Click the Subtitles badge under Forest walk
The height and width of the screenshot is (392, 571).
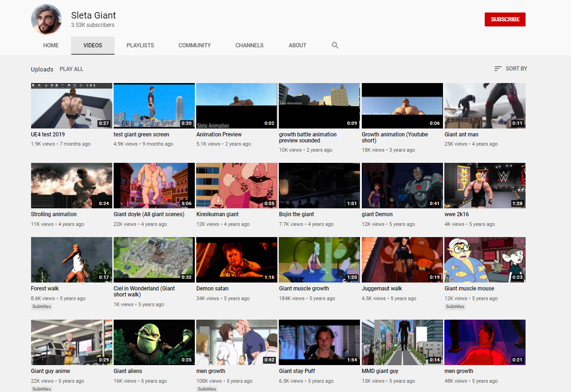42,307
